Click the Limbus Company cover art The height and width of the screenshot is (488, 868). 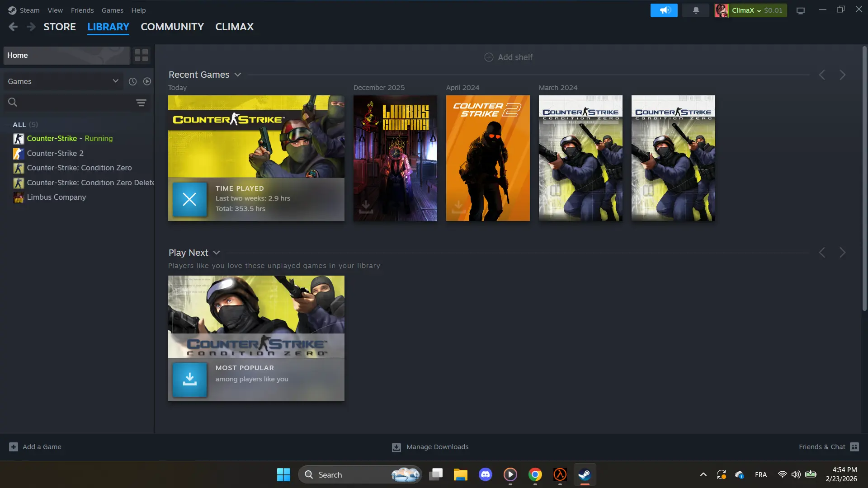(x=395, y=158)
